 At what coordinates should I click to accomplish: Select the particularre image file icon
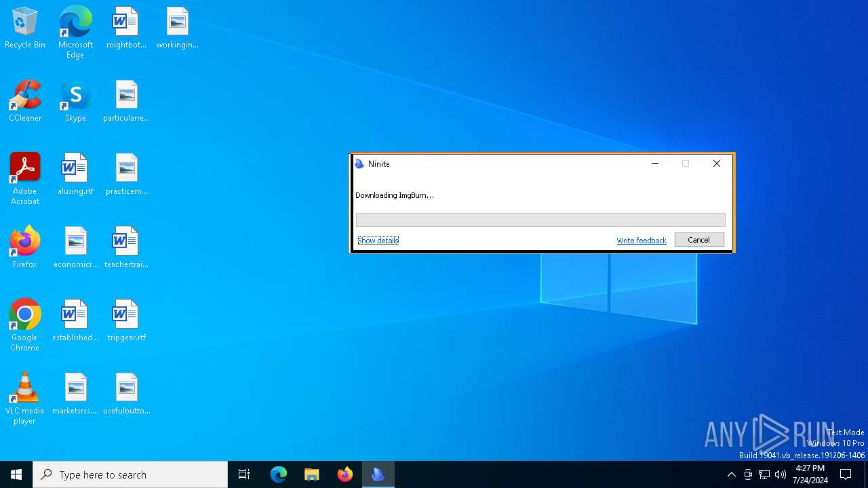pyautogui.click(x=126, y=102)
